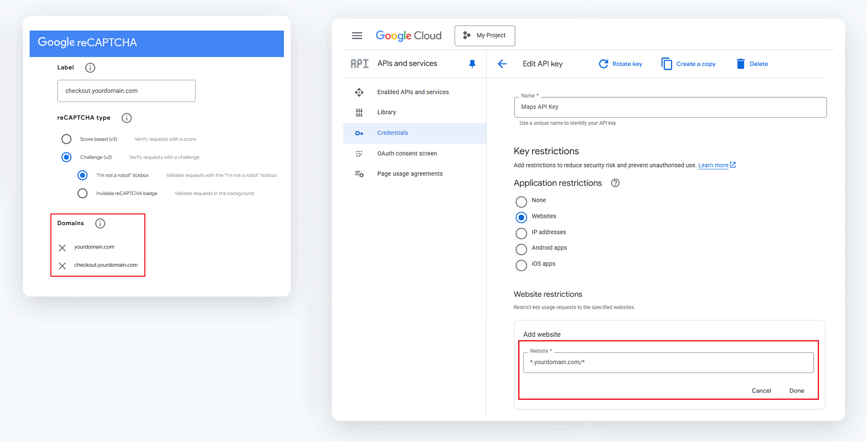868x442 pixels.
Task: Go back with the arrow icon
Action: pos(502,64)
